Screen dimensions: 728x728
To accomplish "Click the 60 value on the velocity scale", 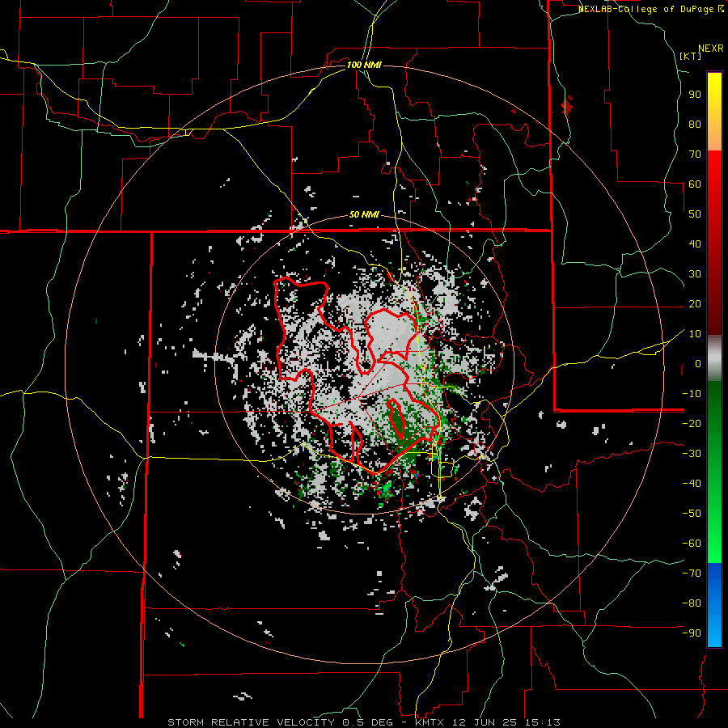I will 695,184.
